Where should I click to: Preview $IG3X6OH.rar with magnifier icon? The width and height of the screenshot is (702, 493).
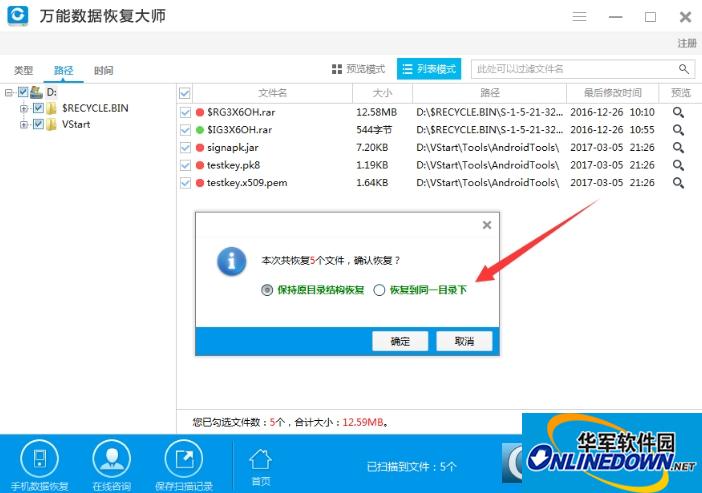[x=678, y=130]
